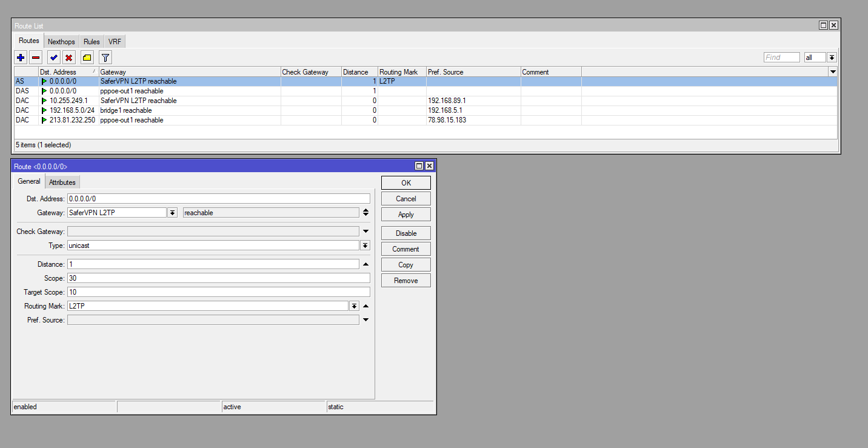Select the Routes tab
The height and width of the screenshot is (448, 868).
pyautogui.click(x=29, y=41)
